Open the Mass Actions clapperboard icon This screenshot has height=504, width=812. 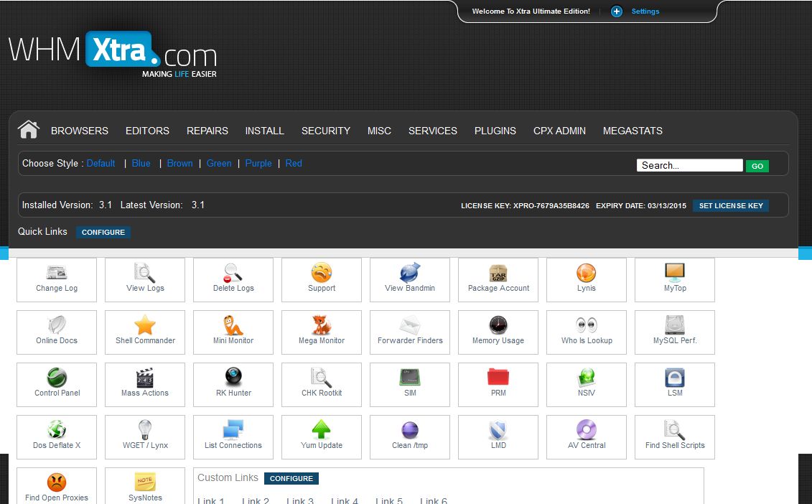pos(145,378)
